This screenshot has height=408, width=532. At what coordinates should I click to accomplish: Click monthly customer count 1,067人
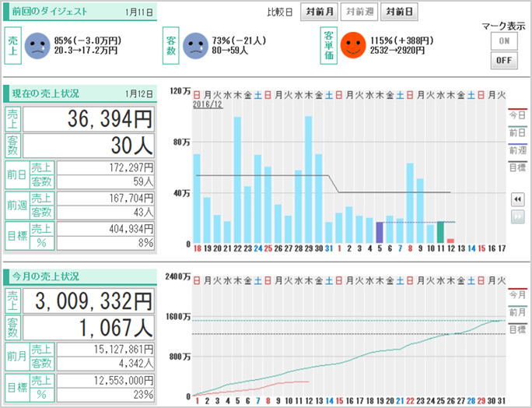(89, 328)
